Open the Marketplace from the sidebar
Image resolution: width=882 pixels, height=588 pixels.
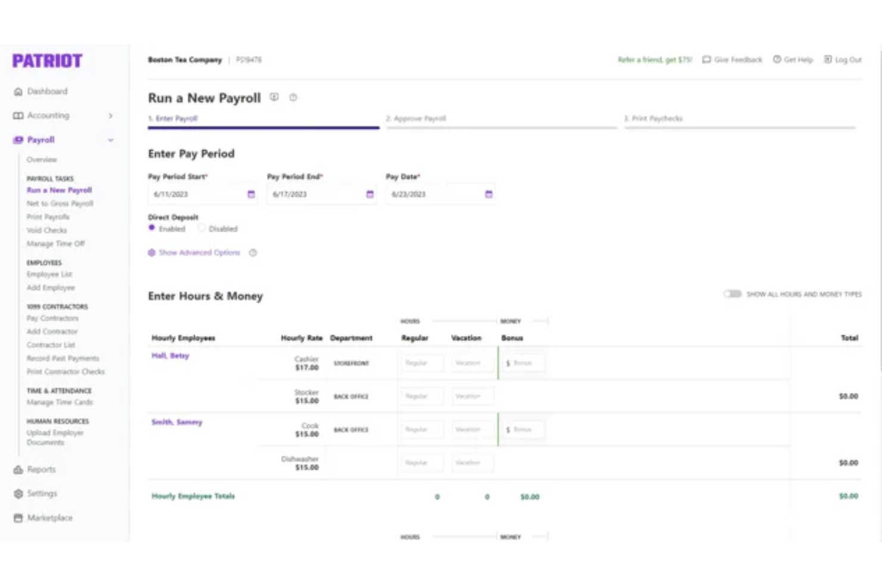click(x=18, y=518)
